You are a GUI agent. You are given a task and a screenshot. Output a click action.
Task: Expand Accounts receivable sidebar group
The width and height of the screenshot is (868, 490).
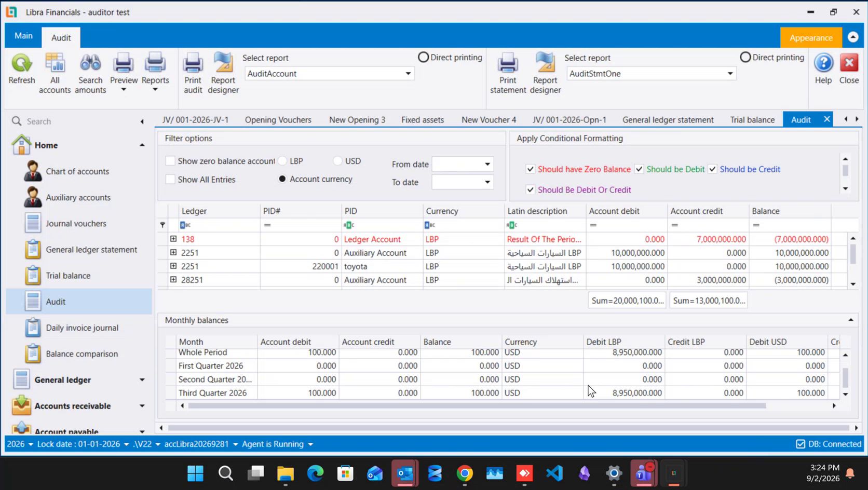coord(142,406)
